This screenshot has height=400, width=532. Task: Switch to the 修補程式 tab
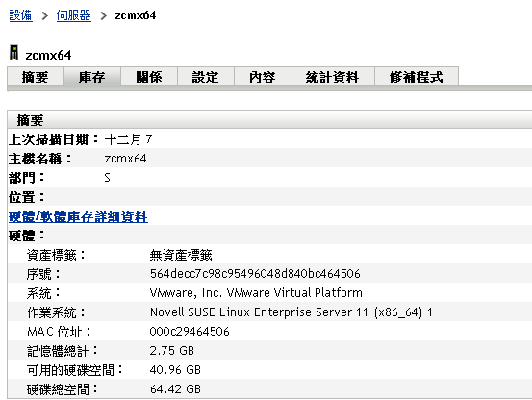coord(417,77)
